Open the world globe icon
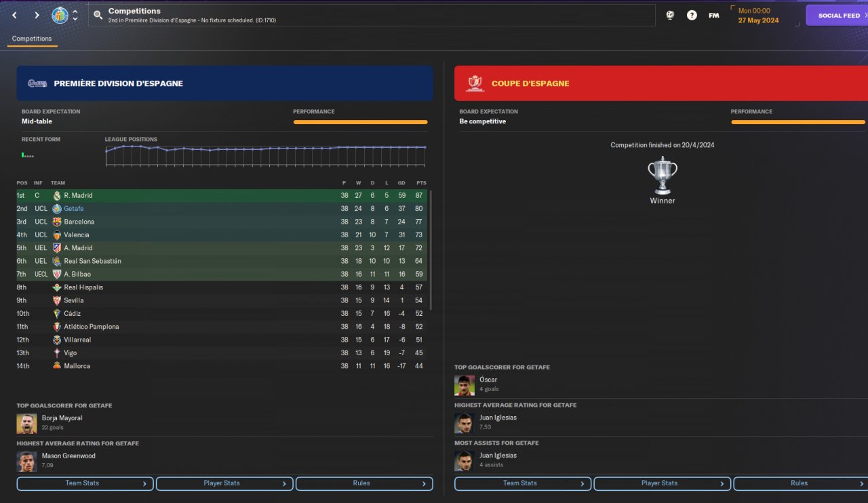Image resolution: width=868 pixels, height=503 pixels. tap(670, 15)
